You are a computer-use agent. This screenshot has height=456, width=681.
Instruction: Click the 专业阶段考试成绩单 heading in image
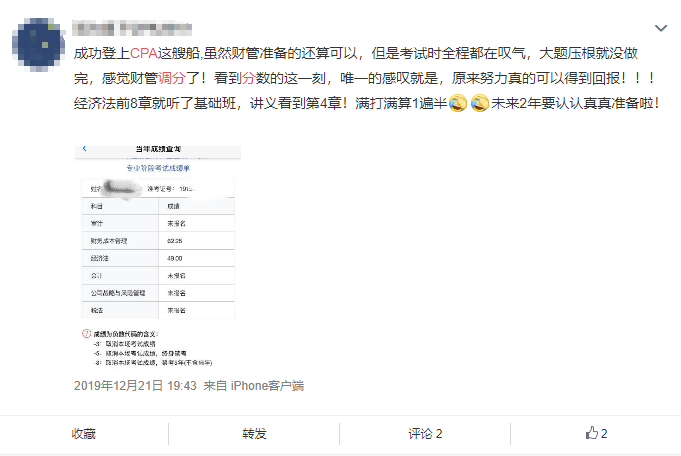pyautogui.click(x=156, y=168)
